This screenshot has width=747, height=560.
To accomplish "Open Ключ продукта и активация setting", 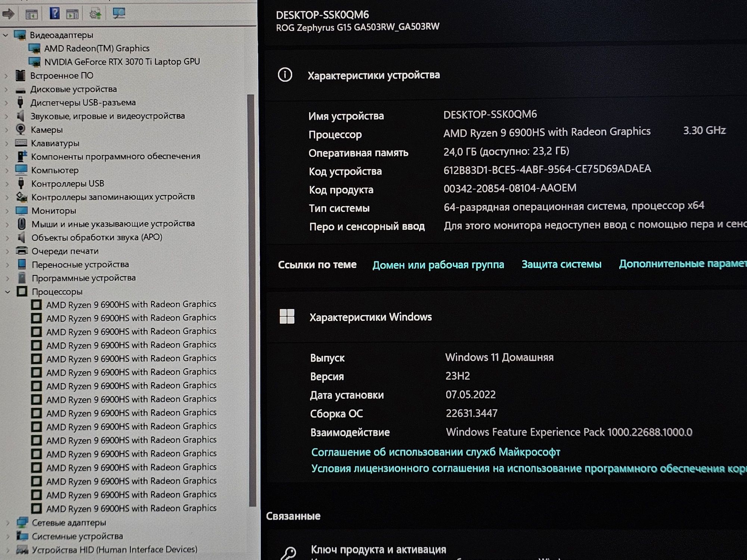I will 378,550.
